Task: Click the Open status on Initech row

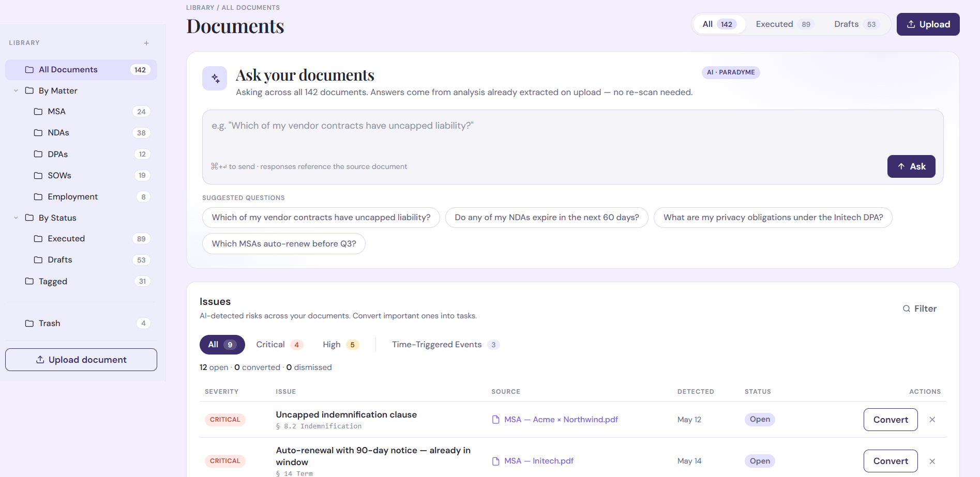Action: click(760, 461)
